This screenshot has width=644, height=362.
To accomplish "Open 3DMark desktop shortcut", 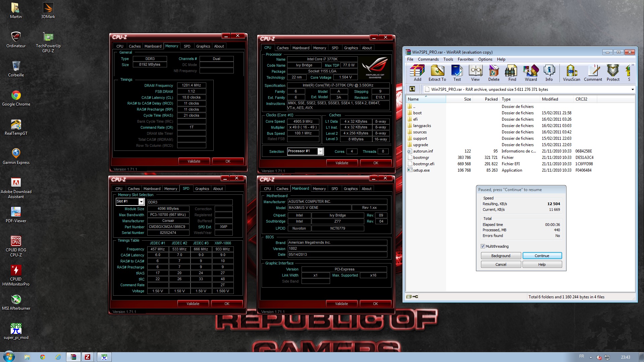I will tap(48, 11).
